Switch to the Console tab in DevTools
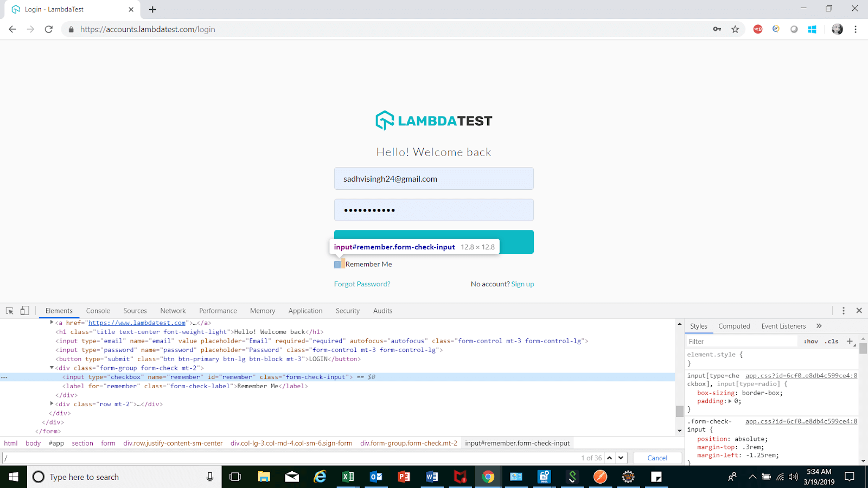This screenshot has width=868, height=488. click(98, 310)
